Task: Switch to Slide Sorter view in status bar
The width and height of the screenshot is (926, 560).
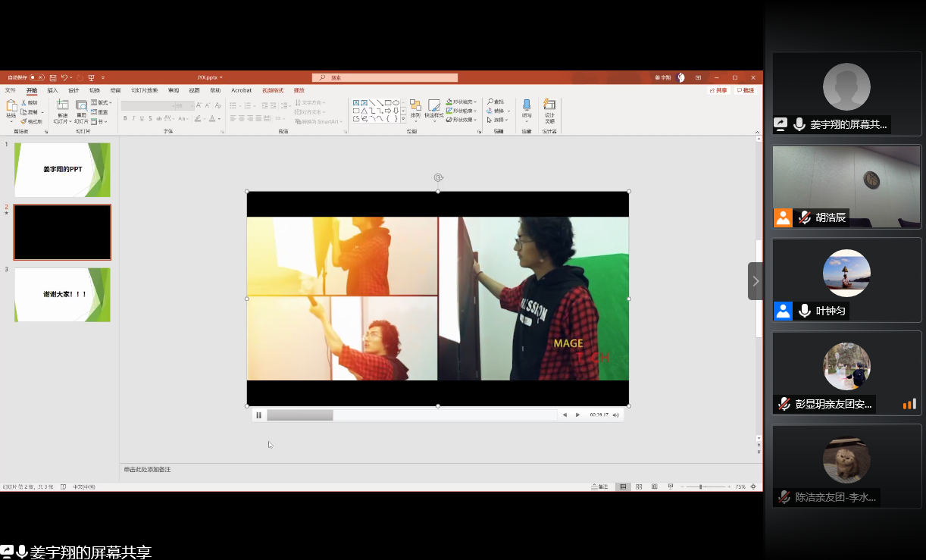Action: [x=639, y=486]
